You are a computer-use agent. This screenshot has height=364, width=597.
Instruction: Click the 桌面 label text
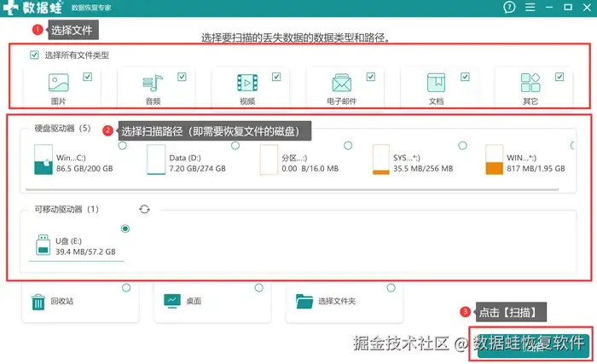[194, 301]
